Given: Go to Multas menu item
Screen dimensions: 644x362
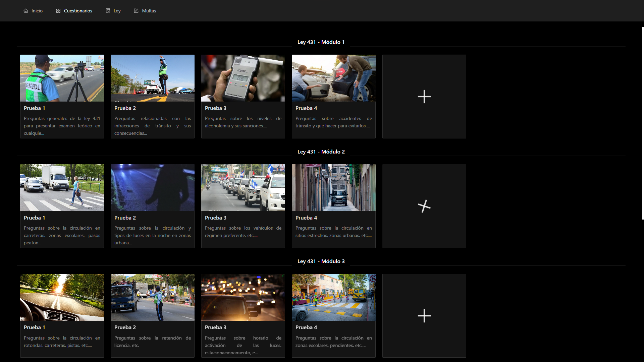Looking at the screenshot, I should [x=149, y=11].
